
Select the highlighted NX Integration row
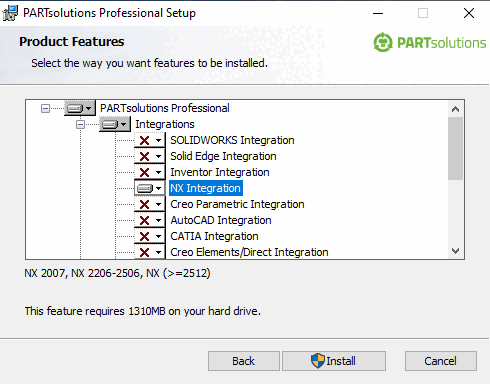click(206, 188)
